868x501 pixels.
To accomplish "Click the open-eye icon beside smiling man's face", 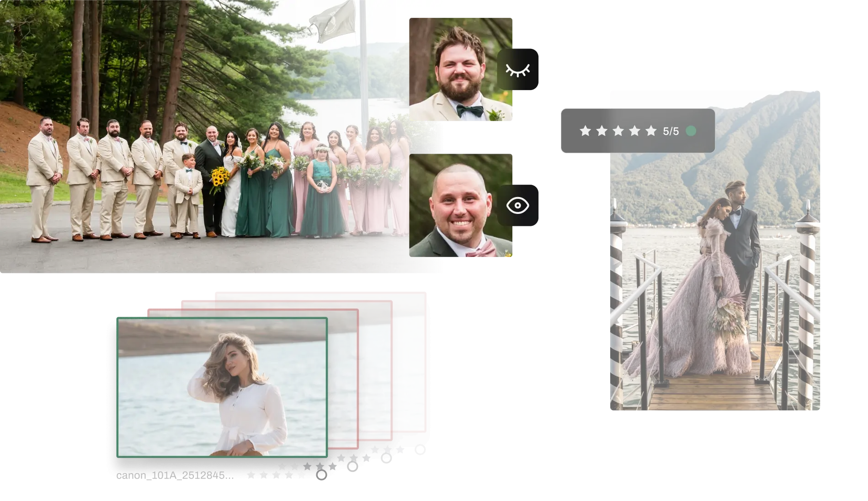I will click(x=518, y=205).
